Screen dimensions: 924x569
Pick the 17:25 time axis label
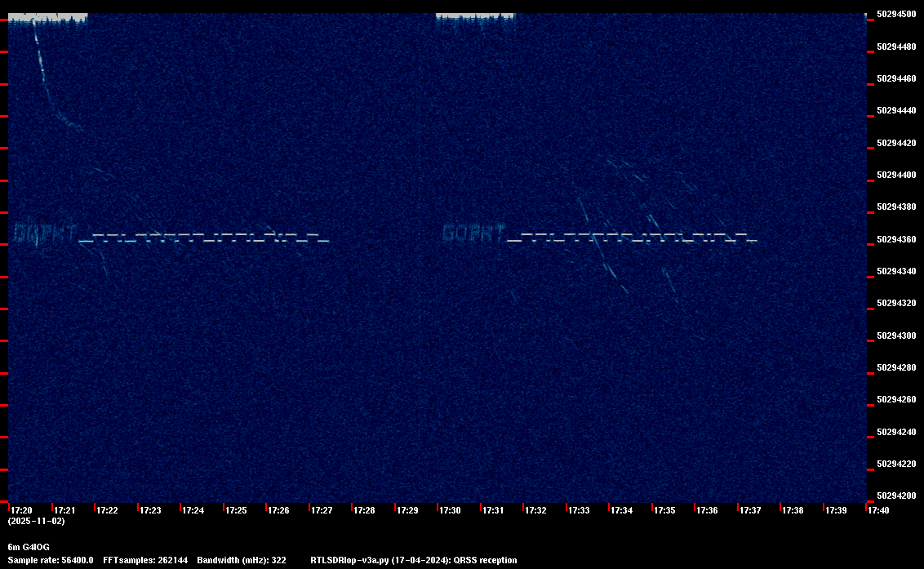(236, 510)
